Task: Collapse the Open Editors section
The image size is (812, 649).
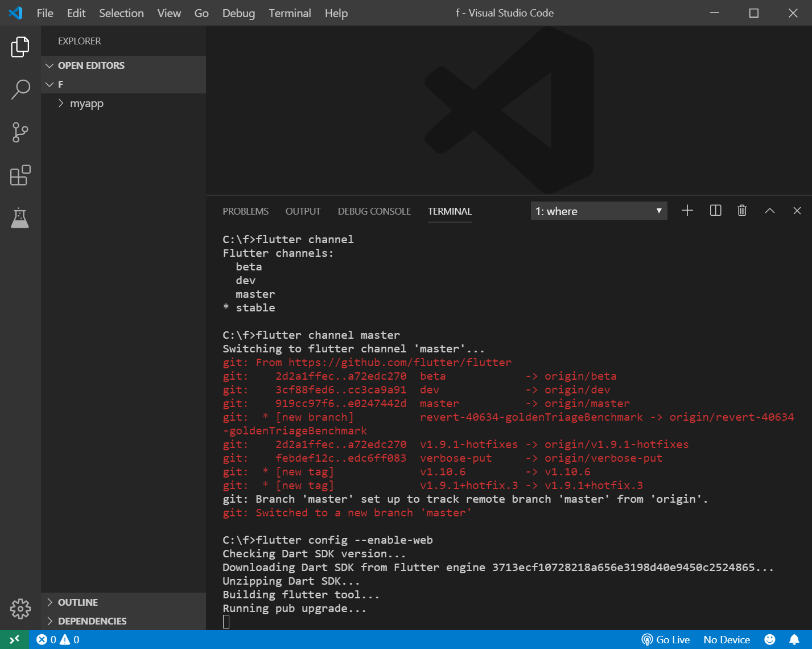Action: [91, 65]
